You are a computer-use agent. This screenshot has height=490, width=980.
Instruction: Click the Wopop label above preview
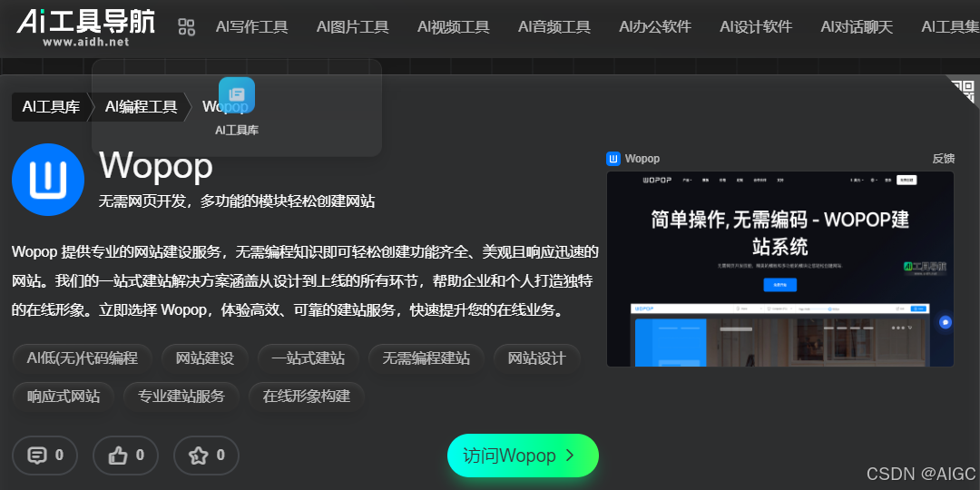642,159
